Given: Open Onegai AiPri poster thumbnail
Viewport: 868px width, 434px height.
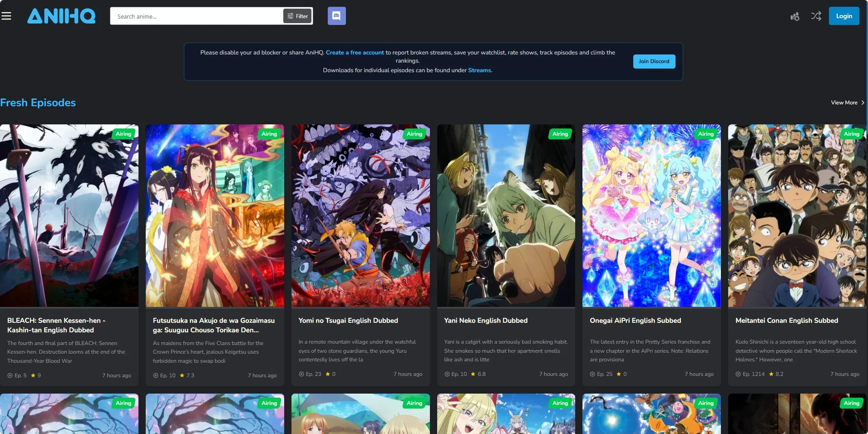Looking at the screenshot, I should coord(651,216).
